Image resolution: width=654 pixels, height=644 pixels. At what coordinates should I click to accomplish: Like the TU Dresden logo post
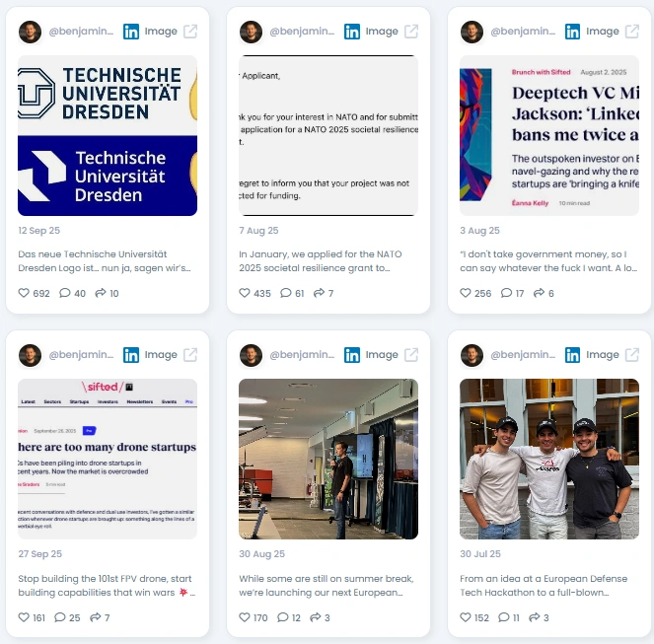point(24,293)
